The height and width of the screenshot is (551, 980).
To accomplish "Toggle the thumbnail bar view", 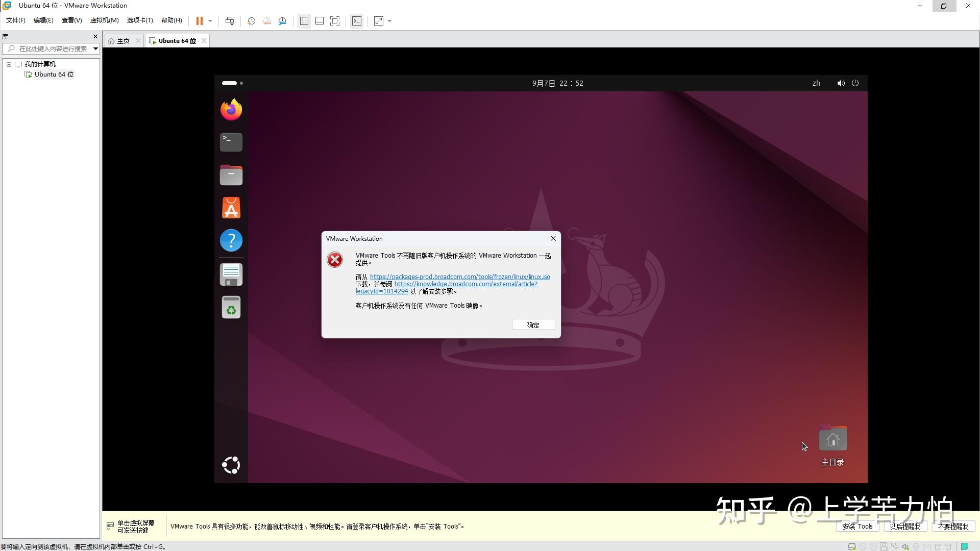I will pos(319,21).
